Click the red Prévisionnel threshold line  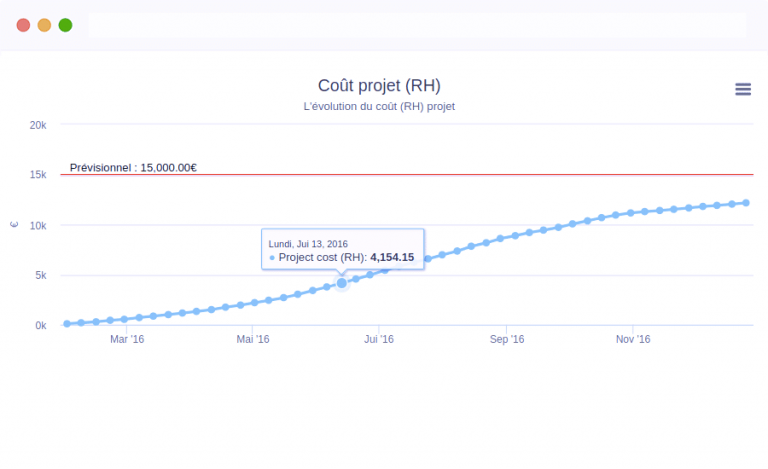pos(450,175)
